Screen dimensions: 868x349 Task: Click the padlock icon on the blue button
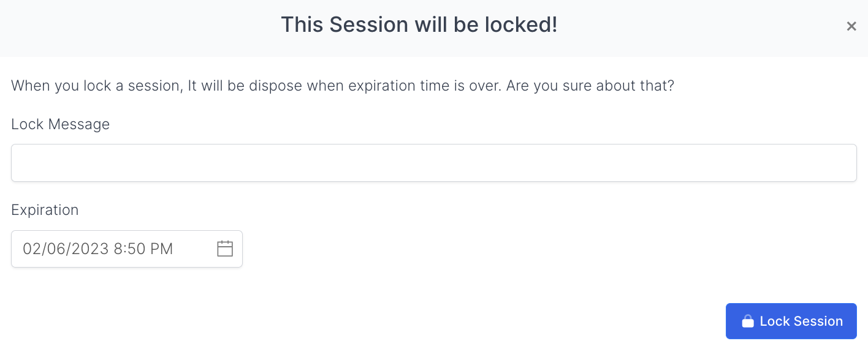click(x=747, y=321)
